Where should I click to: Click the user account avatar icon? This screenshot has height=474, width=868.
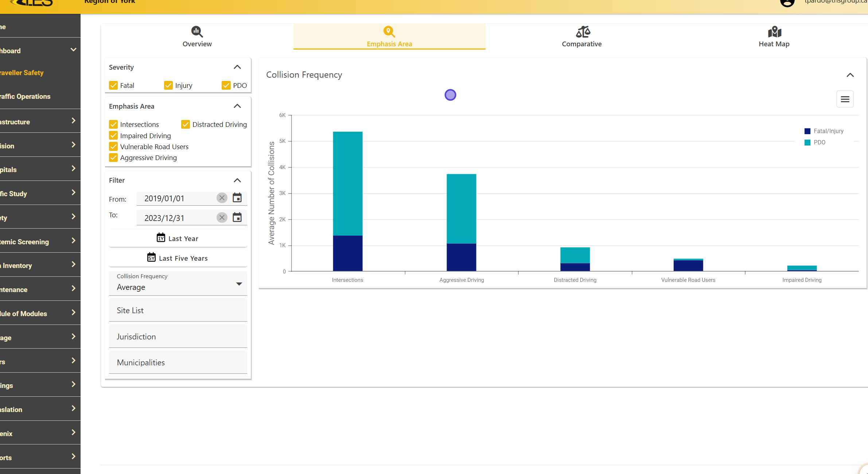pos(787,3)
